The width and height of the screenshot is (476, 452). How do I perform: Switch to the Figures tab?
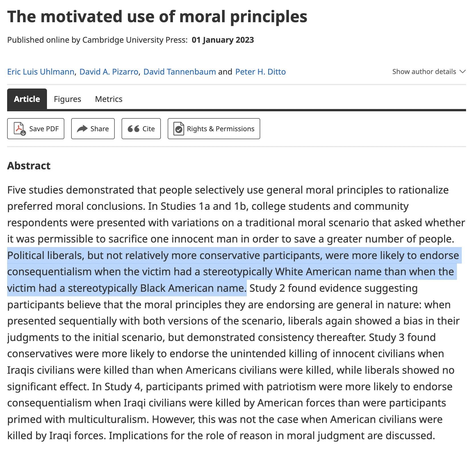tap(67, 99)
